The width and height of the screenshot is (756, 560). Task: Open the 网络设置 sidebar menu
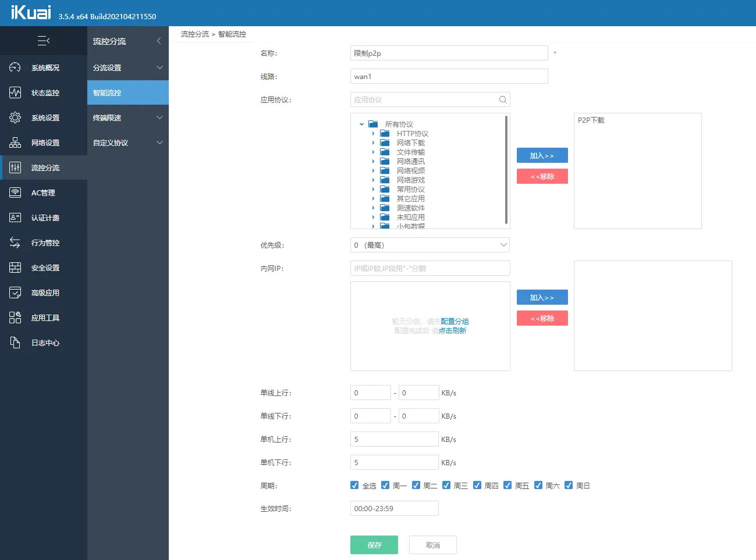44,142
